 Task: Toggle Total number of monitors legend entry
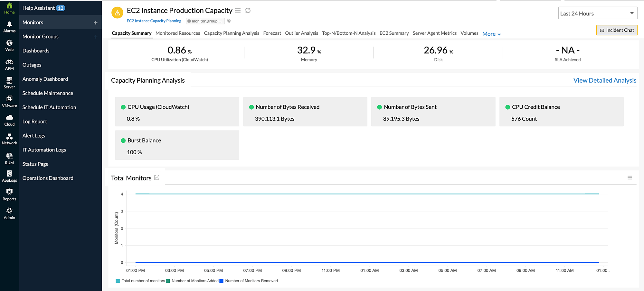tap(140, 281)
